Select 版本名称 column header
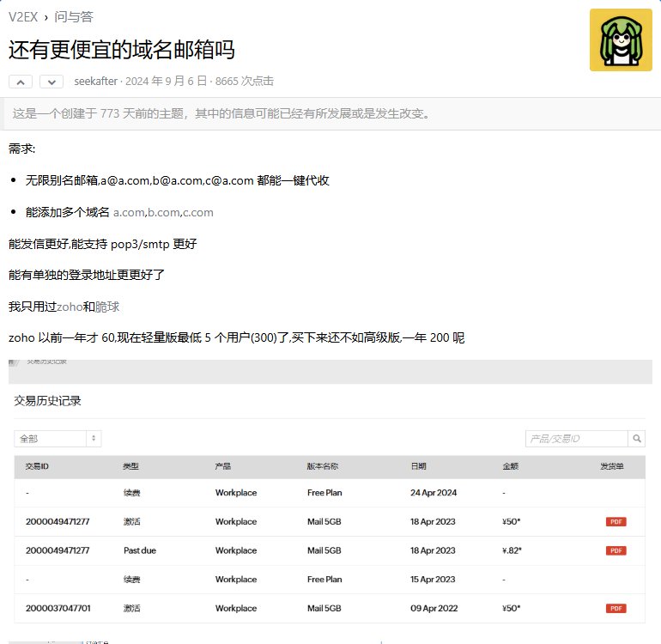661x644 pixels. pos(323,466)
